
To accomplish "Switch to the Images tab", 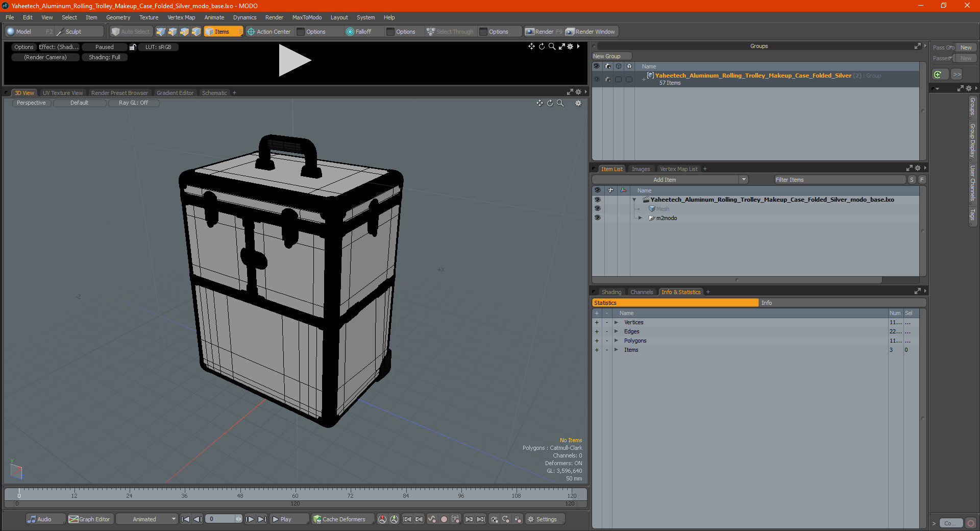I will [641, 169].
